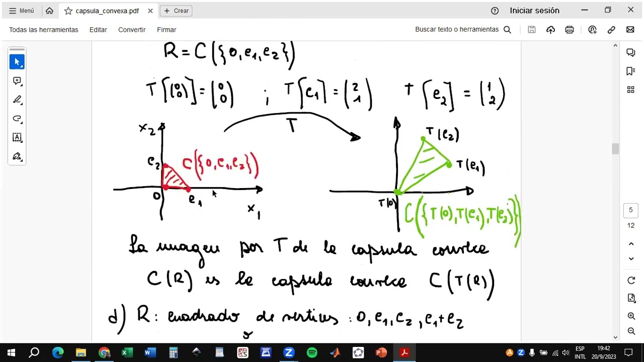
Task: Click the Crear button
Action: pos(176,11)
